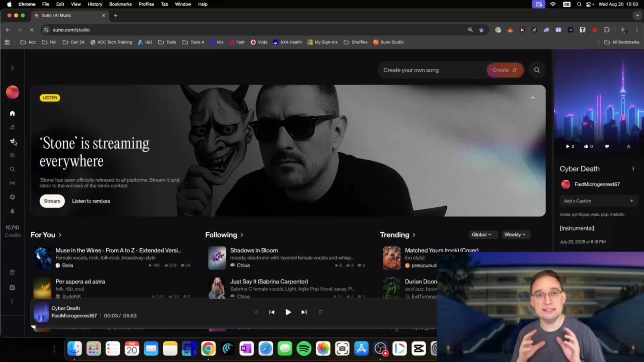Expand the Suno sidebar chevron

click(12, 68)
